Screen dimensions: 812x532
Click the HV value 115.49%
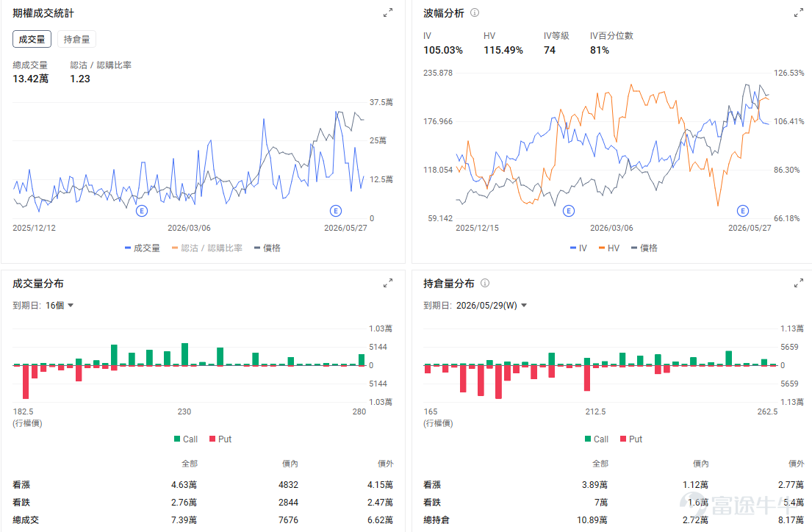tap(503, 50)
